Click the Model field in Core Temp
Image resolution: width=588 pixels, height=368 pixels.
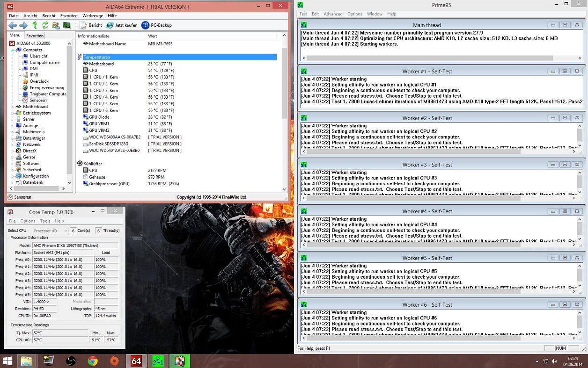75,245
